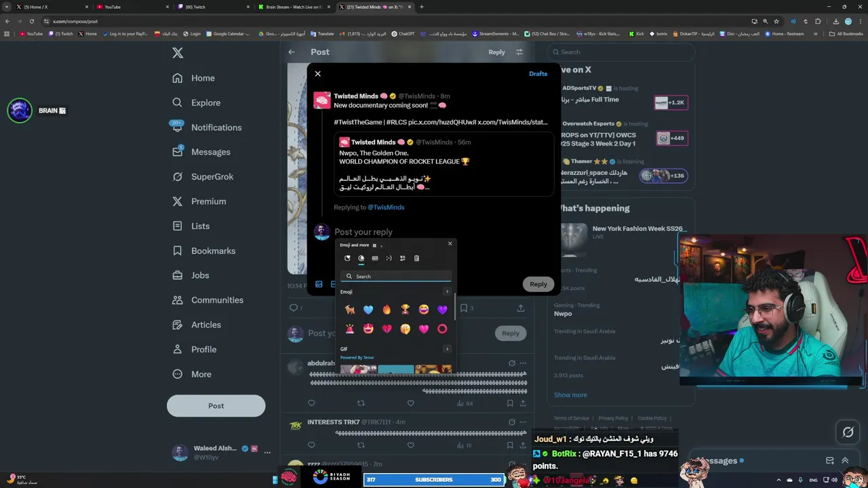
Task: Click the X logo in sidebar
Action: coord(178,53)
